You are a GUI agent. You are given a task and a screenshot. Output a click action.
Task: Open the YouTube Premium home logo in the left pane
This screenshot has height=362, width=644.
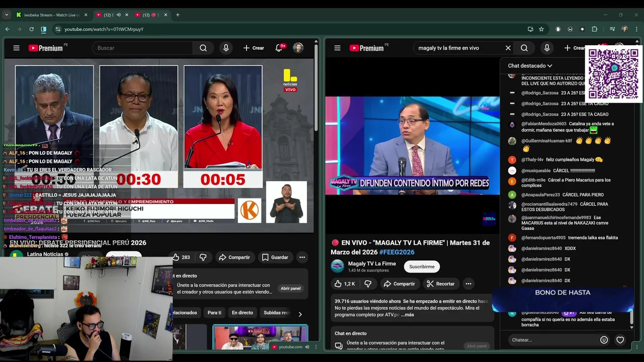[x=46, y=48]
